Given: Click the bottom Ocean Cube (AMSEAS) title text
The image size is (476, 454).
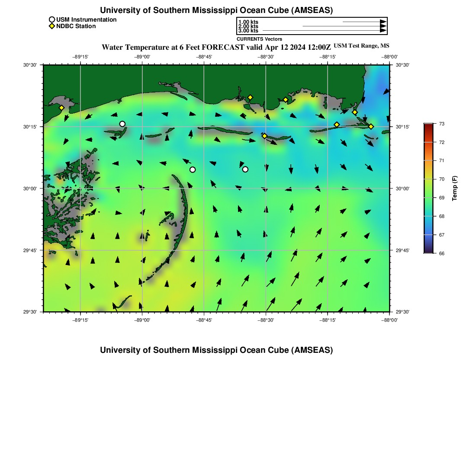Looking at the screenshot, I should [x=216, y=350].
